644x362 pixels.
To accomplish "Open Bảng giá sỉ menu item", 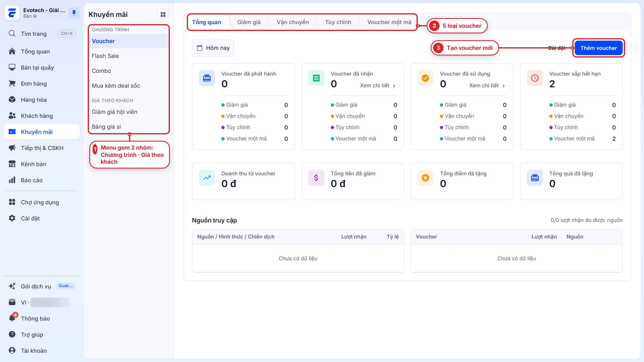I will [129, 127].
